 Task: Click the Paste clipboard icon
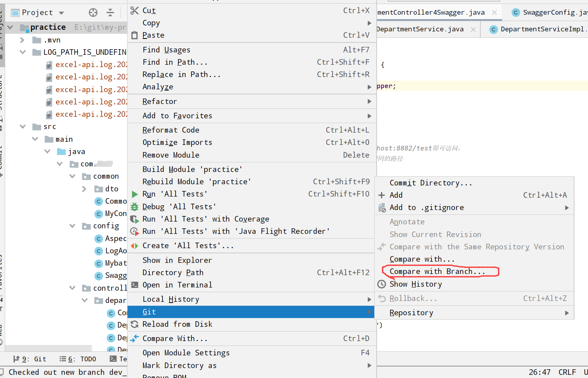coord(135,35)
